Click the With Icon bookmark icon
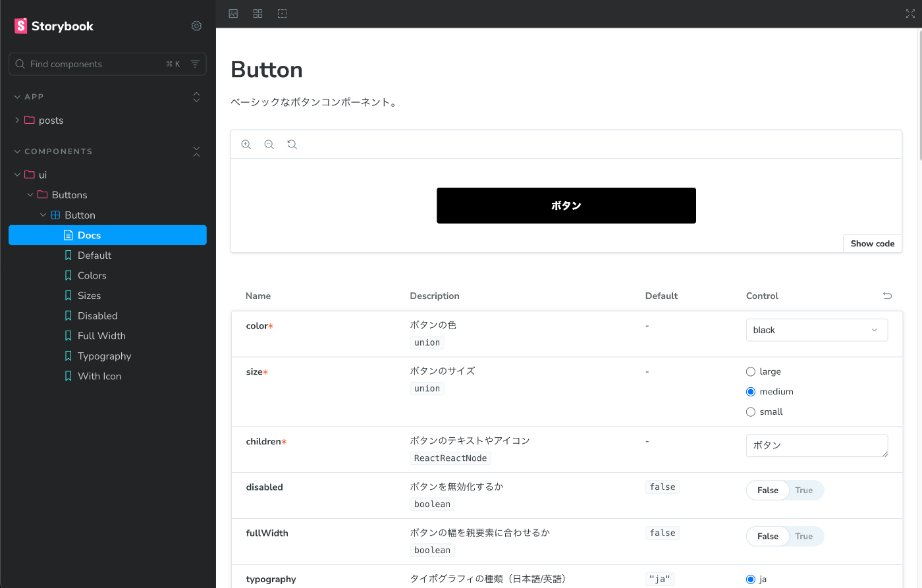The height and width of the screenshot is (588, 922). 68,376
